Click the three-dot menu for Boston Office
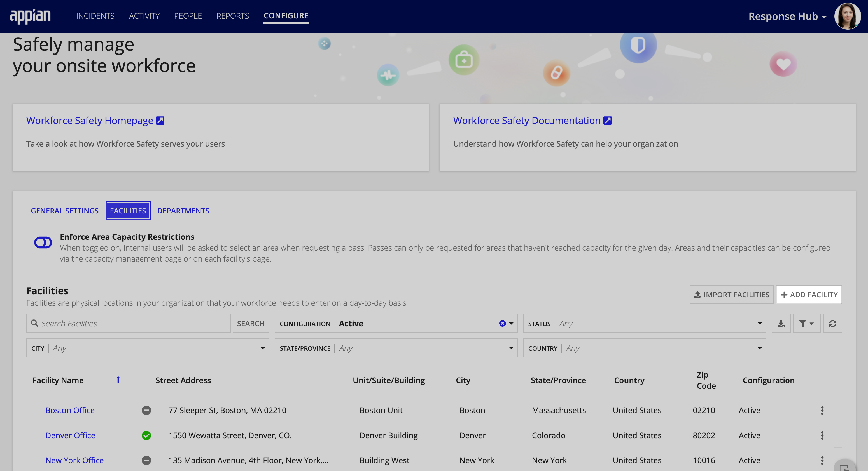Image resolution: width=868 pixels, height=471 pixels. pyautogui.click(x=823, y=411)
